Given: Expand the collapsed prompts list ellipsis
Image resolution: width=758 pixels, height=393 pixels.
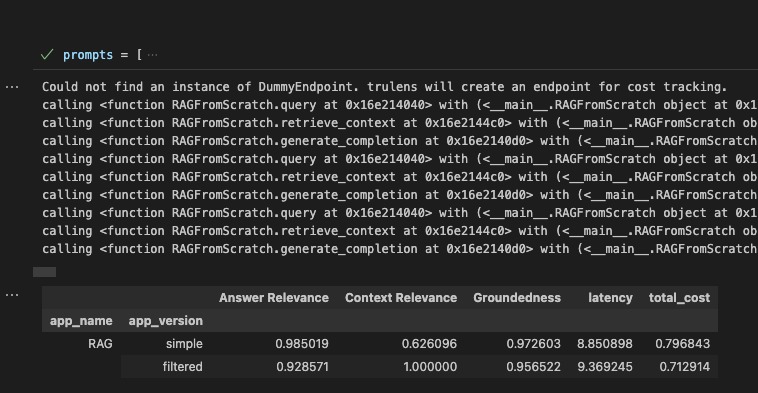Looking at the screenshot, I should coord(152,55).
